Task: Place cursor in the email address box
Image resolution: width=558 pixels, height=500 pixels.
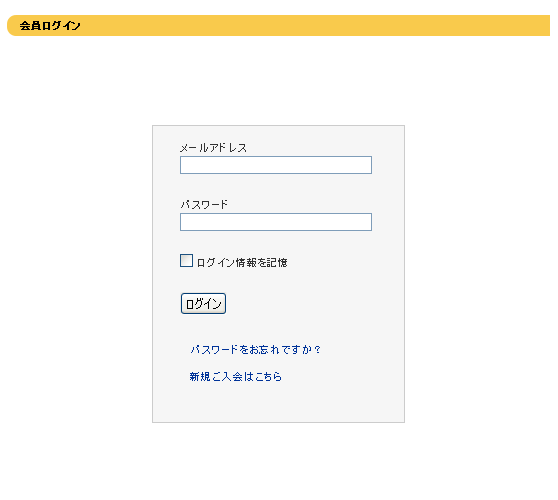Action: tap(276, 165)
